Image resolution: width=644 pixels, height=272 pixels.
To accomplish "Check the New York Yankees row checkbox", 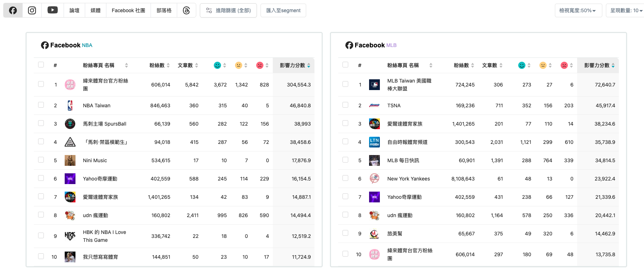I will (x=345, y=178).
